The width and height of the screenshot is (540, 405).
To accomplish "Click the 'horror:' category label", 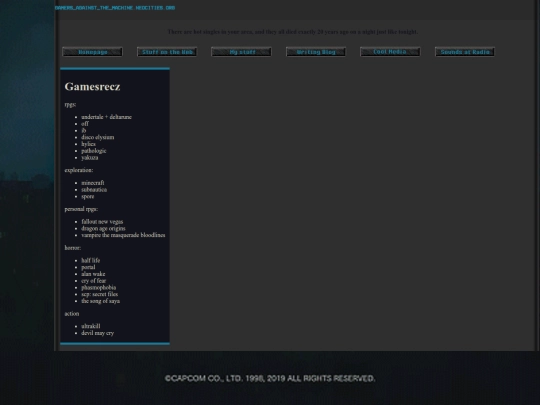I will 73,248.
